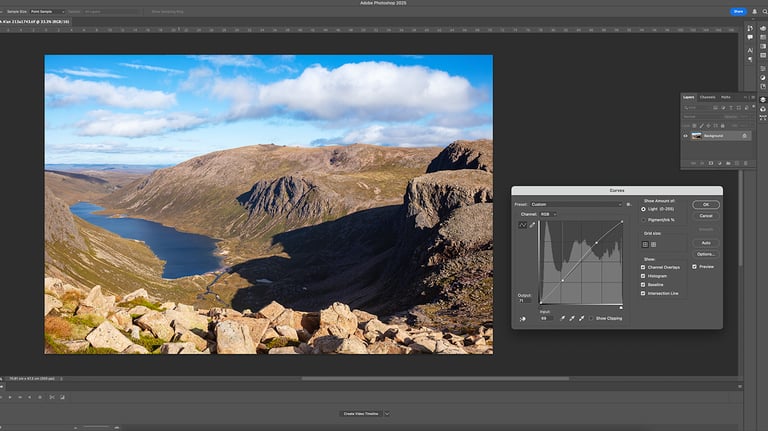Click the black point eyedropper

click(x=562, y=318)
